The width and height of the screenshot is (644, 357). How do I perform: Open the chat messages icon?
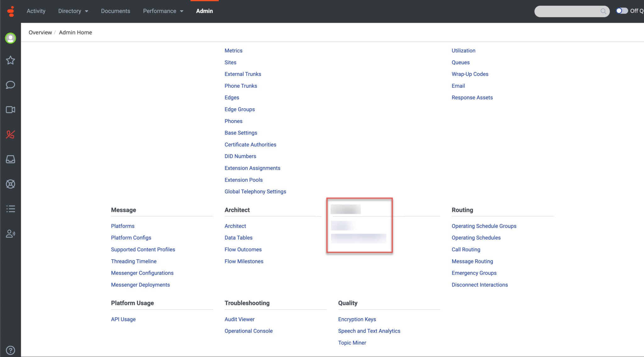point(10,85)
